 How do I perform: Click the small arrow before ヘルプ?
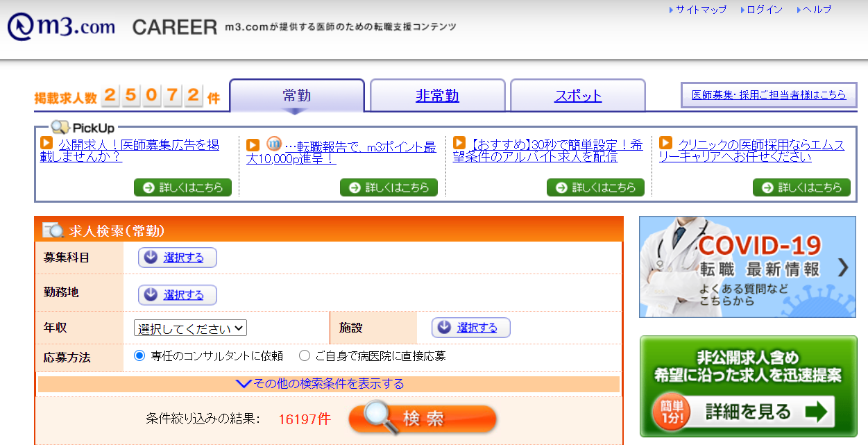(x=799, y=10)
